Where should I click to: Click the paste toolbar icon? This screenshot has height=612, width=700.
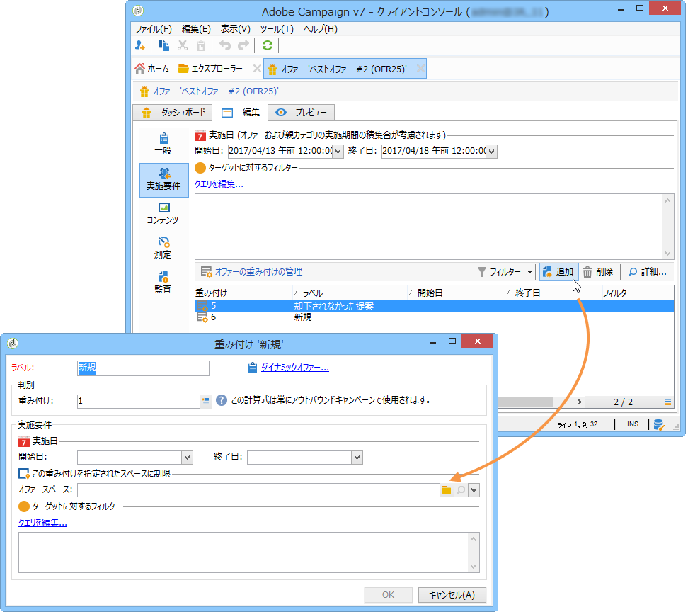click(201, 45)
